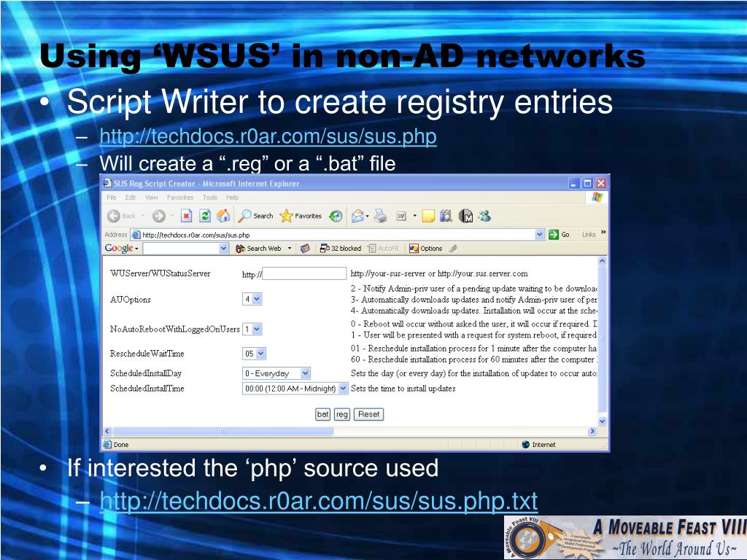
Task: Click the History clock icon
Action: click(x=336, y=216)
